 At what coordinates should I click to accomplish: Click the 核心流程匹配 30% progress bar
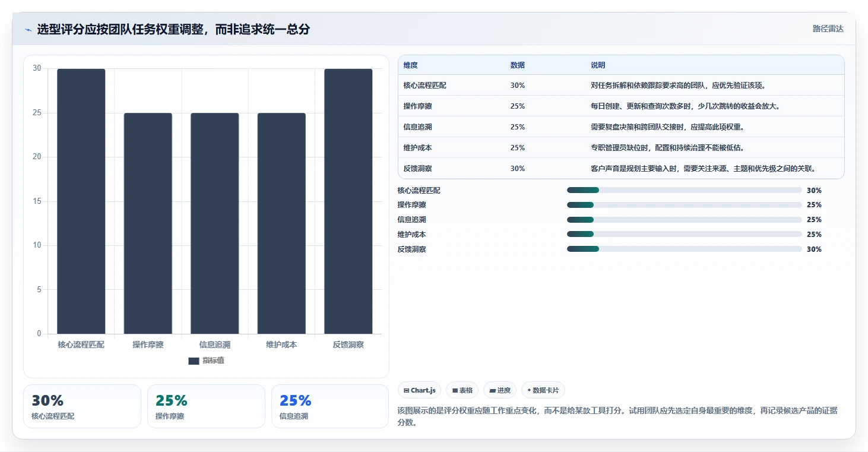[x=684, y=190]
